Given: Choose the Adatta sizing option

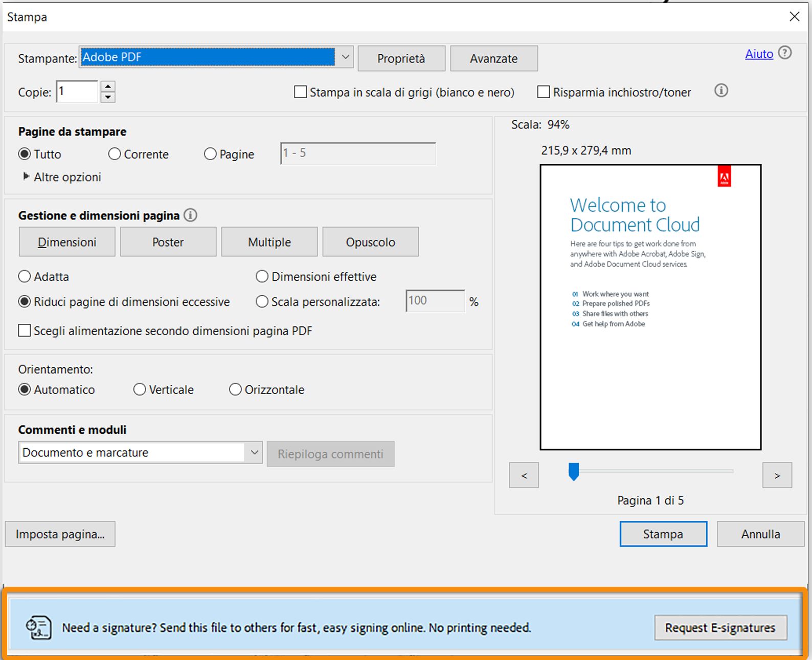Looking at the screenshot, I should click(24, 277).
